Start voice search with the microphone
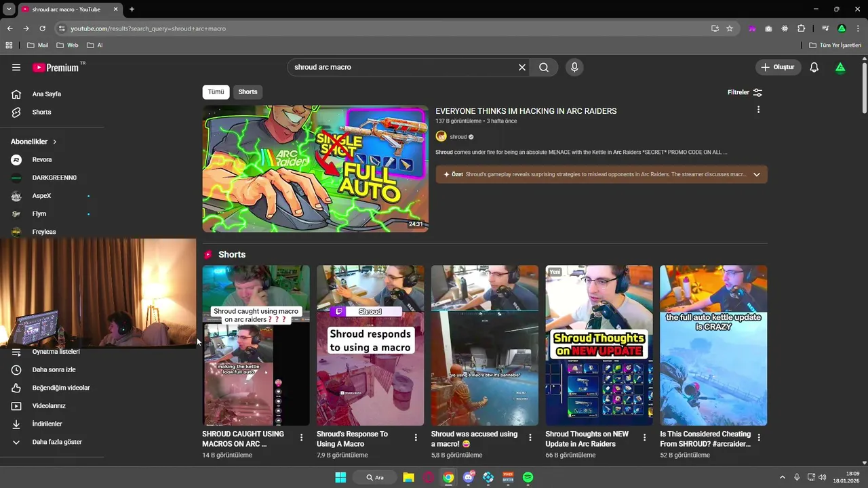This screenshot has width=868, height=488. [574, 67]
